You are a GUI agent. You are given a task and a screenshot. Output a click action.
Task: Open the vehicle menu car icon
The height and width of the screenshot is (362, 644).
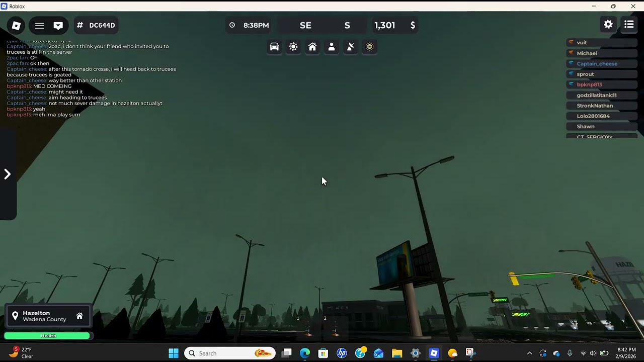click(274, 47)
